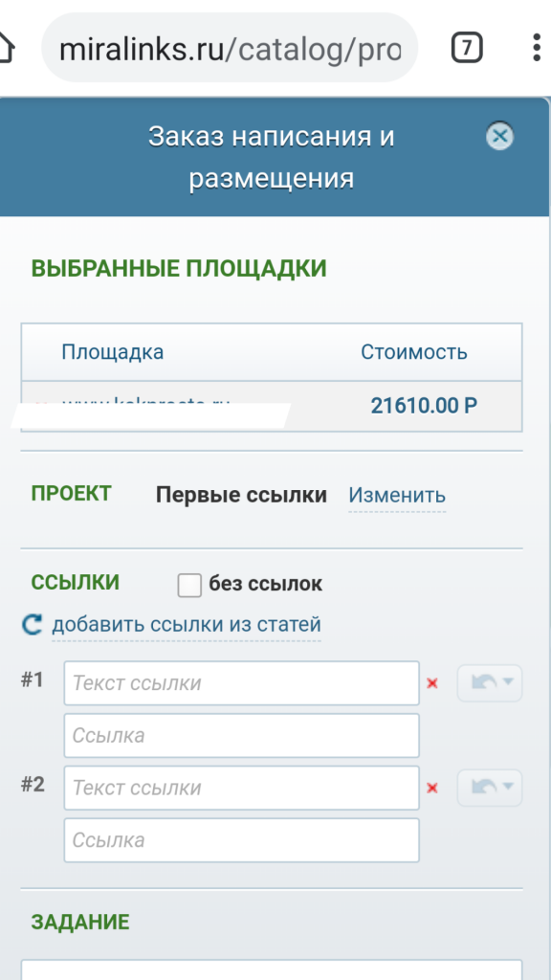Image resolution: width=551 pixels, height=980 pixels.
Task: Focus the #1 Текст ссылки field
Action: [x=242, y=683]
